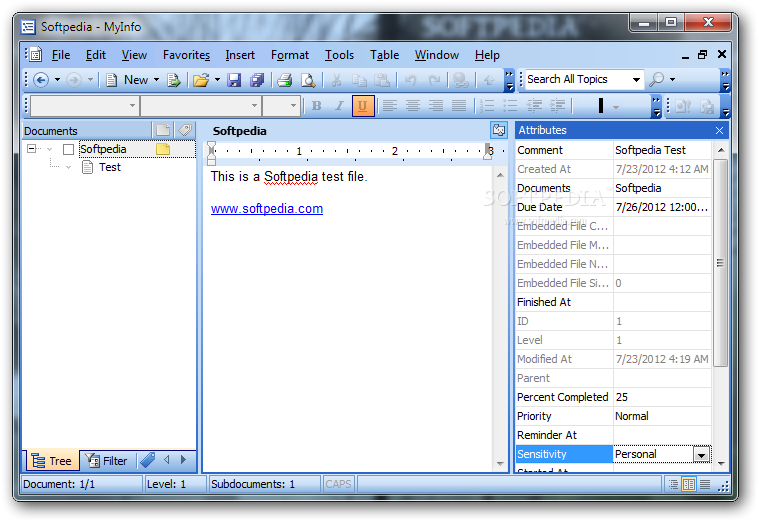Click the Copy icon in toolbar
Viewport: 759px width, 522px height.
pyautogui.click(x=359, y=80)
